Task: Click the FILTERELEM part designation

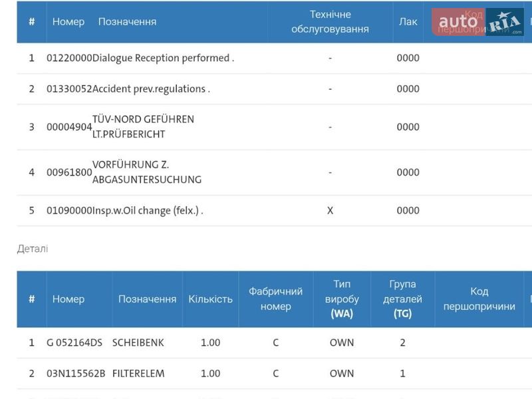Action: 138,373
